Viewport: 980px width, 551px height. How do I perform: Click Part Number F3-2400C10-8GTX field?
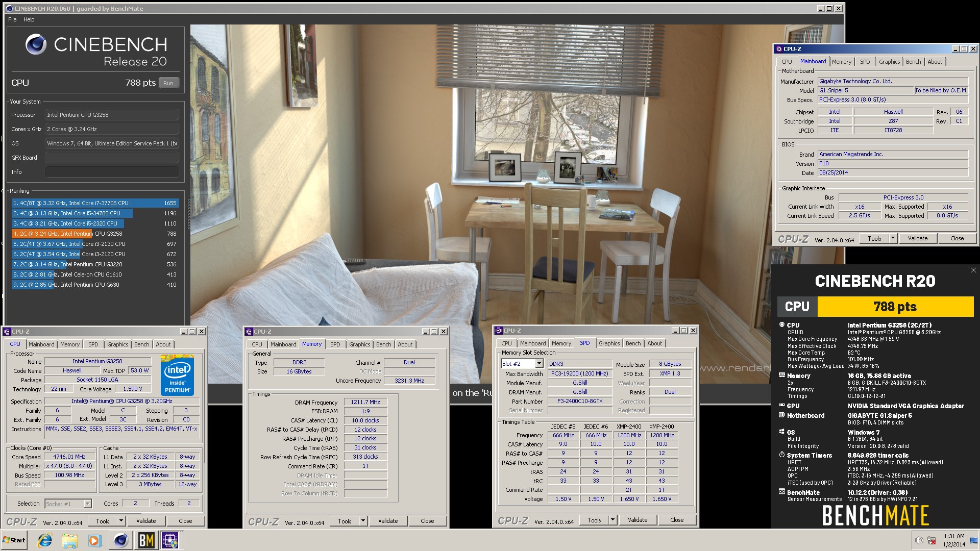tap(580, 401)
